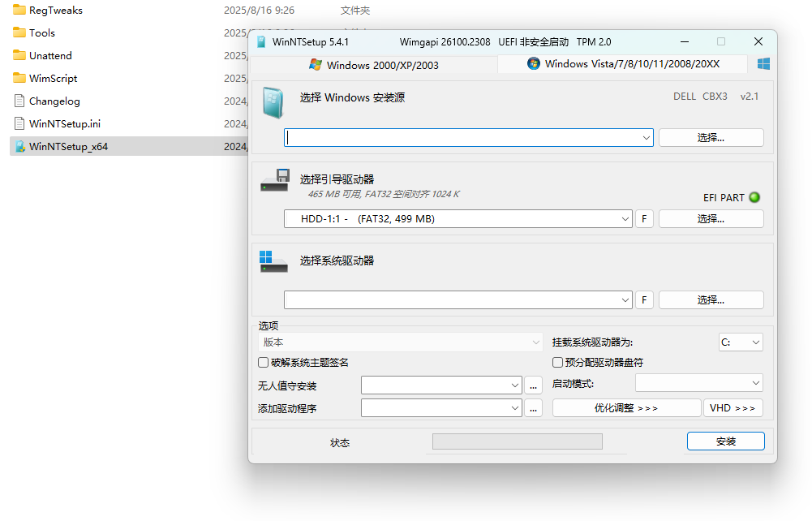
Task: Click the WinNTSetup.ini file icon
Action: [19, 124]
